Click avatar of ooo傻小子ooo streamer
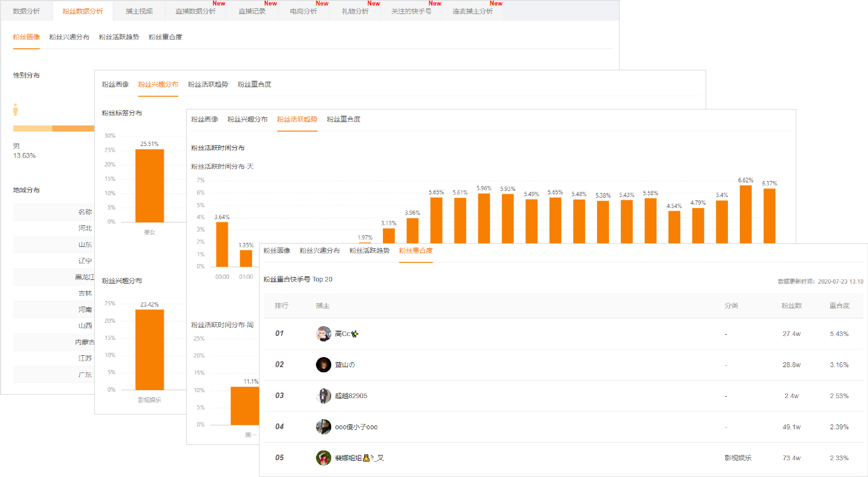868x477 pixels. [323, 427]
